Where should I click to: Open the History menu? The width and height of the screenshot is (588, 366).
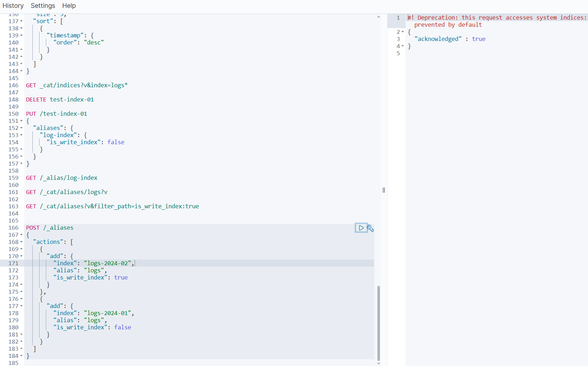[13, 6]
